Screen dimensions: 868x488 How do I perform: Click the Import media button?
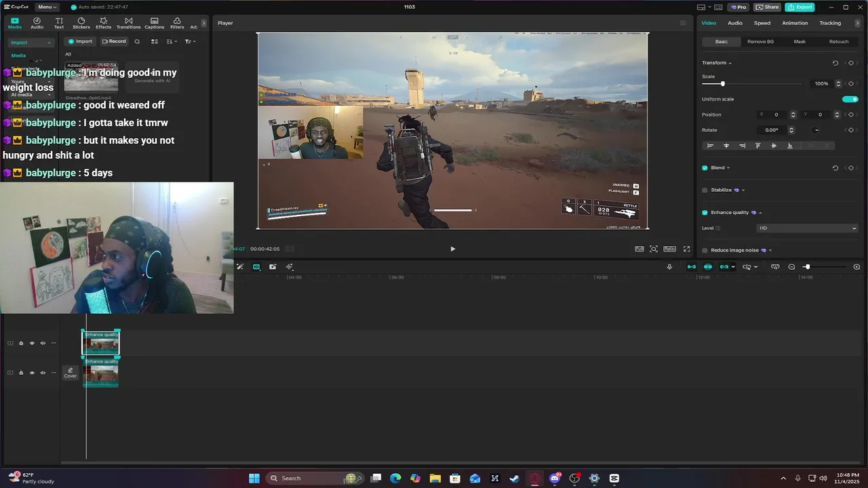coord(80,41)
